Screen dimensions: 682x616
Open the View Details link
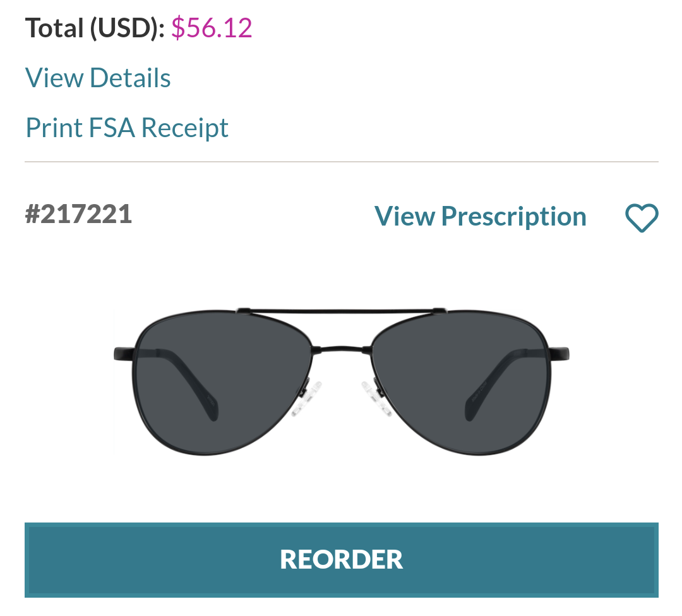[x=98, y=78]
